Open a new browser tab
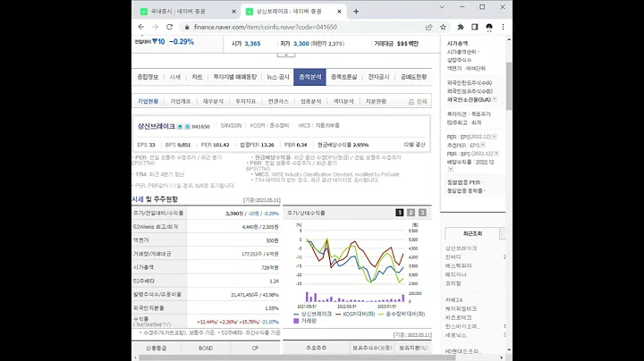The image size is (644, 361). [x=356, y=12]
